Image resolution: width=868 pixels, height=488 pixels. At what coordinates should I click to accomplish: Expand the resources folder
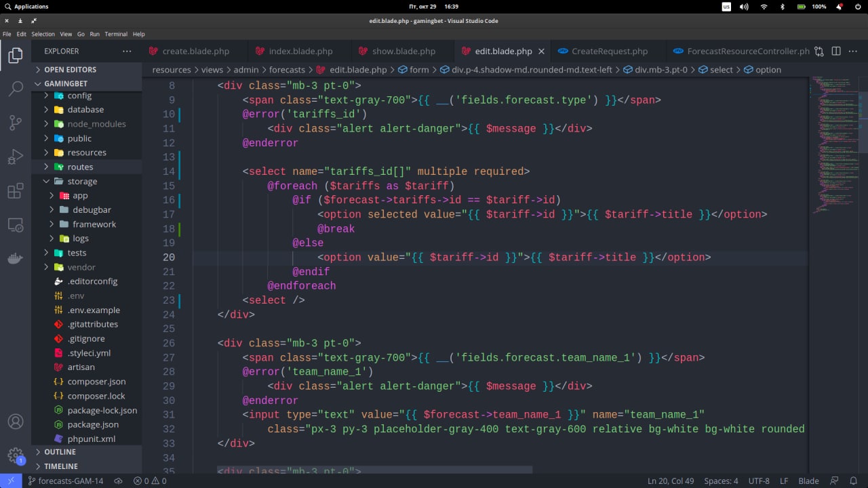86,152
